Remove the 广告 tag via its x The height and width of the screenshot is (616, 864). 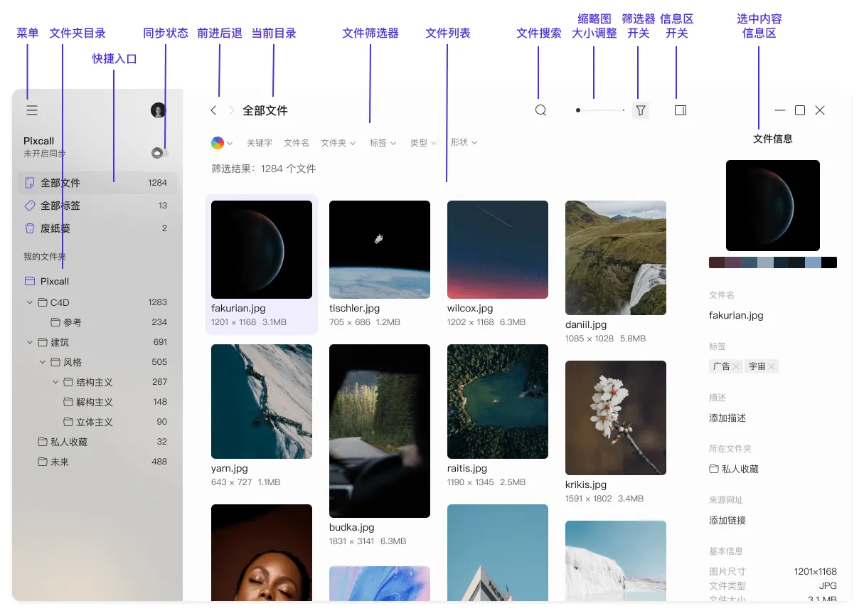737,366
